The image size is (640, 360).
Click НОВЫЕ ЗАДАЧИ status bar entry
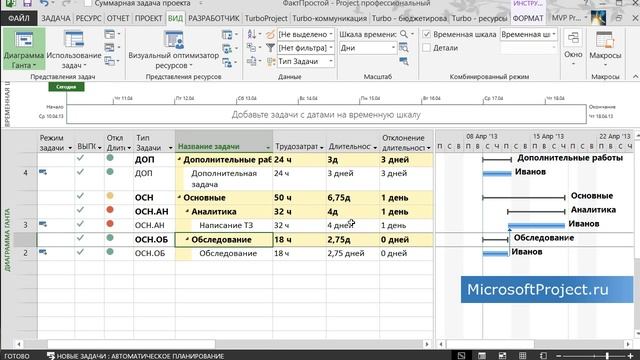click(x=136, y=356)
